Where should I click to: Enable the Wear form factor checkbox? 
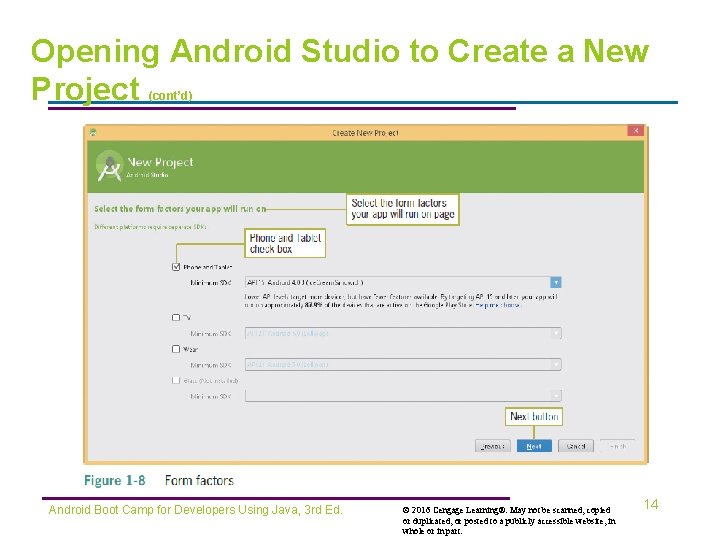coord(176,349)
